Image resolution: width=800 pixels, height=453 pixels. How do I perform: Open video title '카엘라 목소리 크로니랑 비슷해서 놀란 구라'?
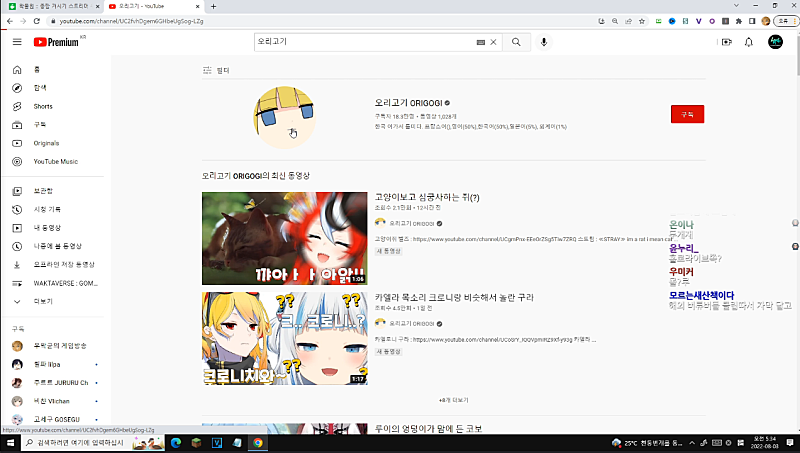[x=454, y=297]
